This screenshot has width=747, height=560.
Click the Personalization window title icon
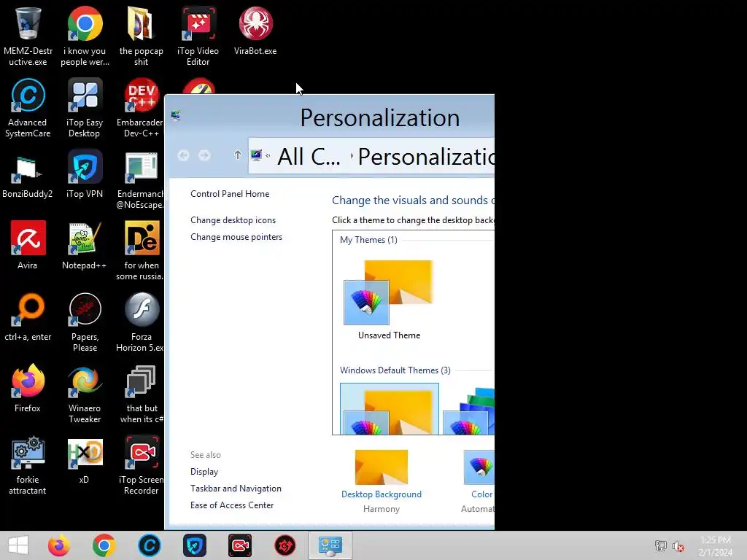pos(176,115)
